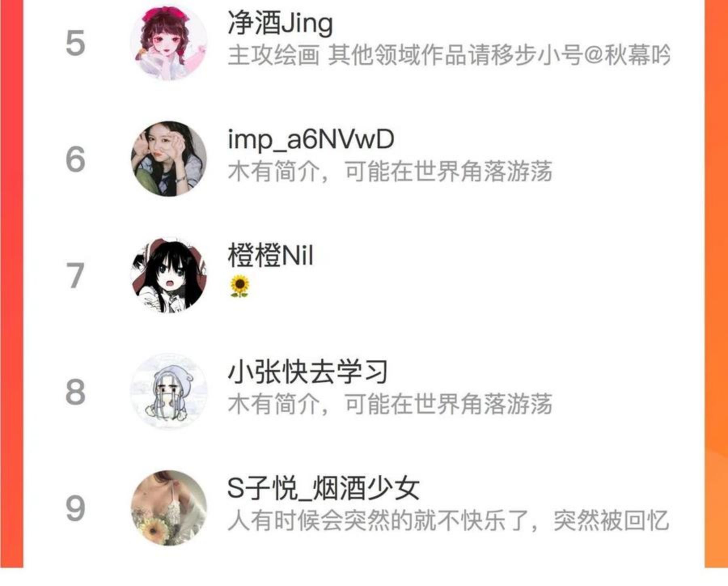This screenshot has width=728, height=586.
Task: Open S子悦_烟酒少女's avatar photo
Action: click(x=169, y=508)
